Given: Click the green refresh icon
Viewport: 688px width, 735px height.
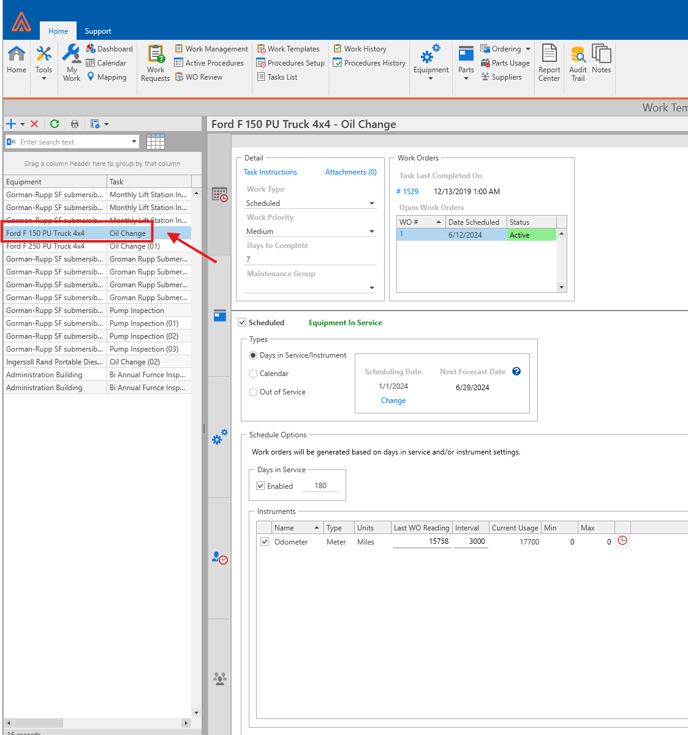Looking at the screenshot, I should [x=54, y=124].
